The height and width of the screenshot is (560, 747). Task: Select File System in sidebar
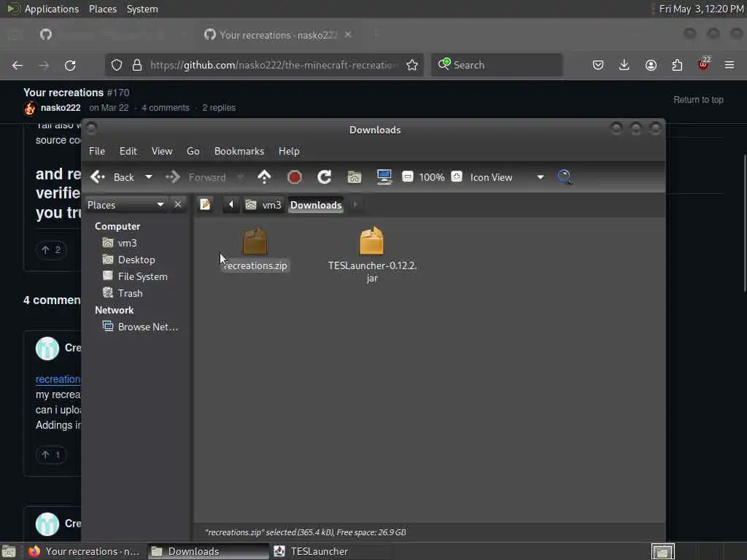coord(135,276)
